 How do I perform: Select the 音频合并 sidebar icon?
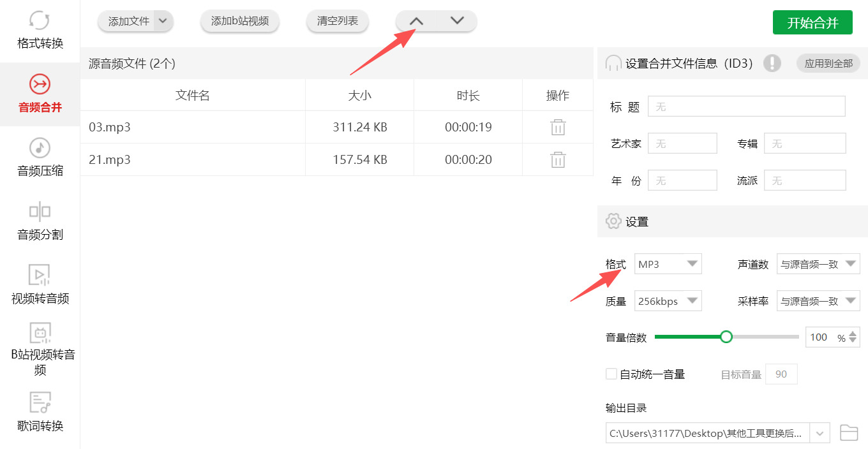pos(40,84)
